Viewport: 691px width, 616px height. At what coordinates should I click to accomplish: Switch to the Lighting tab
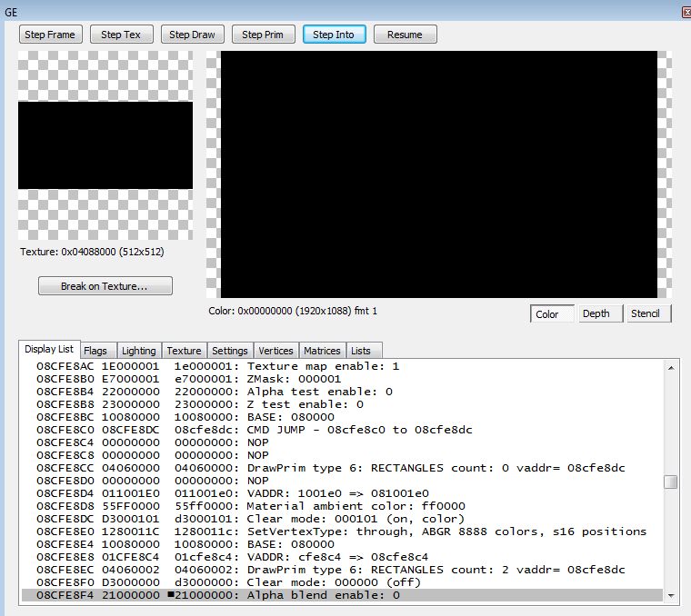pyautogui.click(x=139, y=351)
